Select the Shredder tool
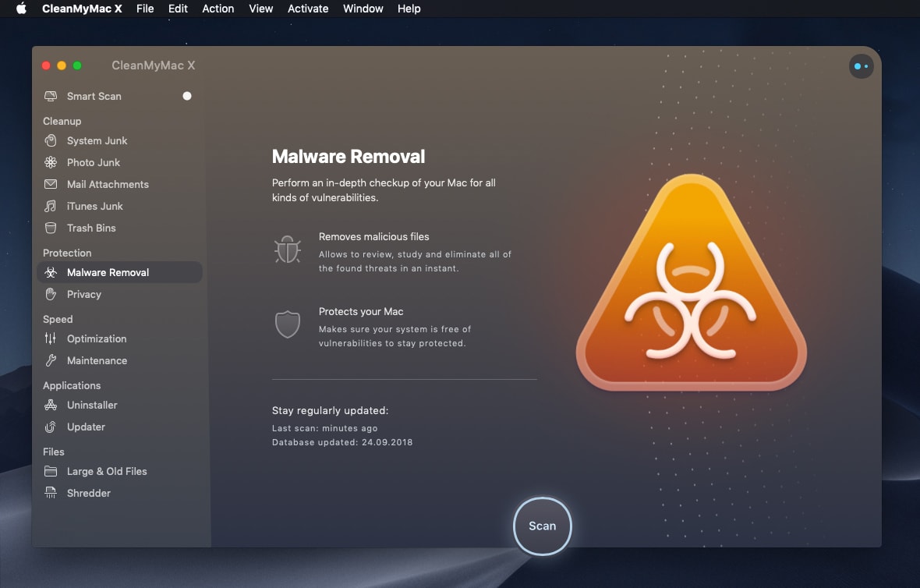The height and width of the screenshot is (588, 920). (89, 493)
